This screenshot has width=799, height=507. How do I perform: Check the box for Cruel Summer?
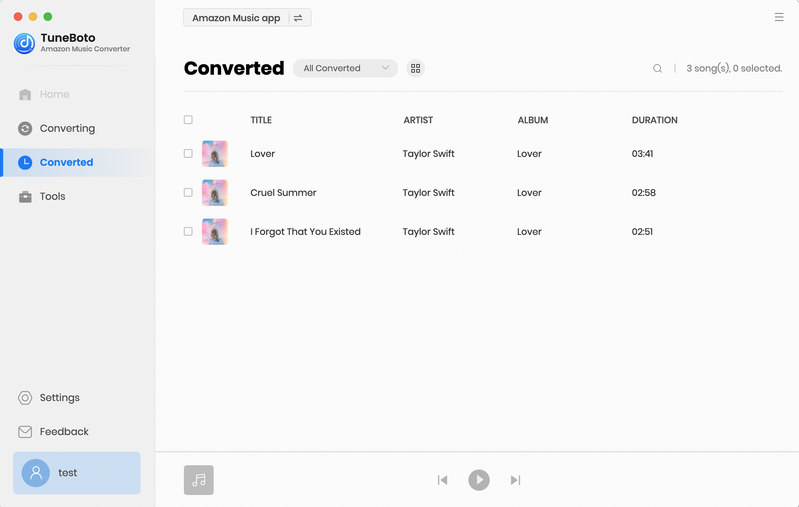click(x=188, y=193)
